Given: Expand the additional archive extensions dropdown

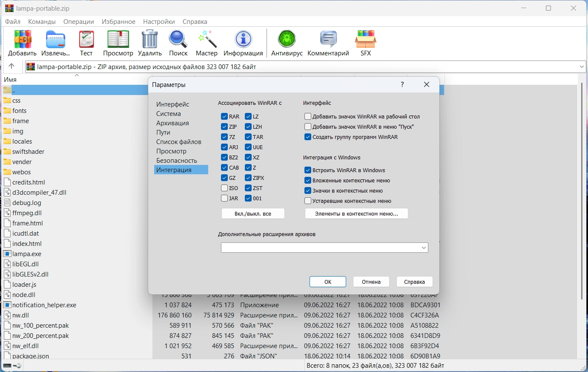Looking at the screenshot, I should point(424,248).
